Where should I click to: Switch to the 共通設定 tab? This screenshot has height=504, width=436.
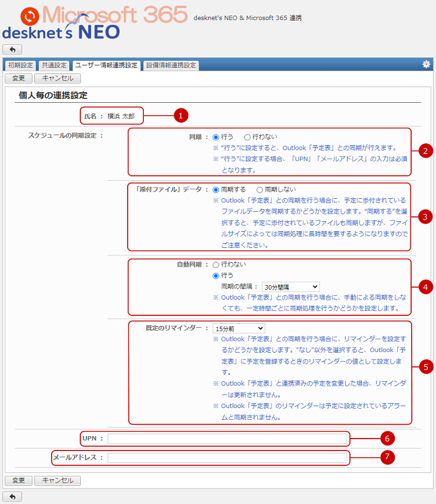coord(54,65)
